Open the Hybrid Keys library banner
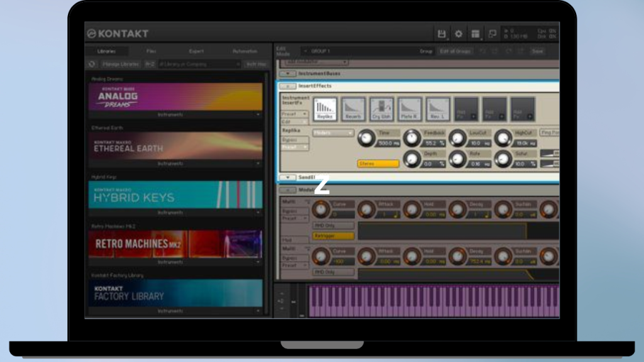The image size is (644, 362). pos(175,195)
